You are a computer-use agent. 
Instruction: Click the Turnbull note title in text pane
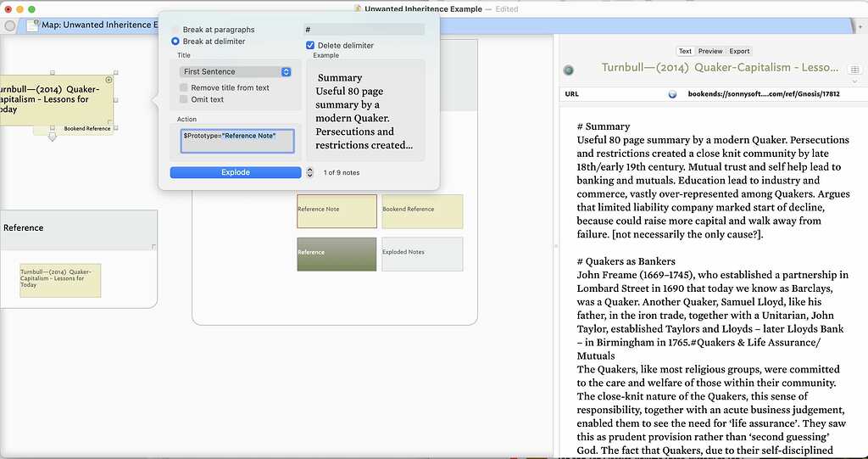[720, 68]
